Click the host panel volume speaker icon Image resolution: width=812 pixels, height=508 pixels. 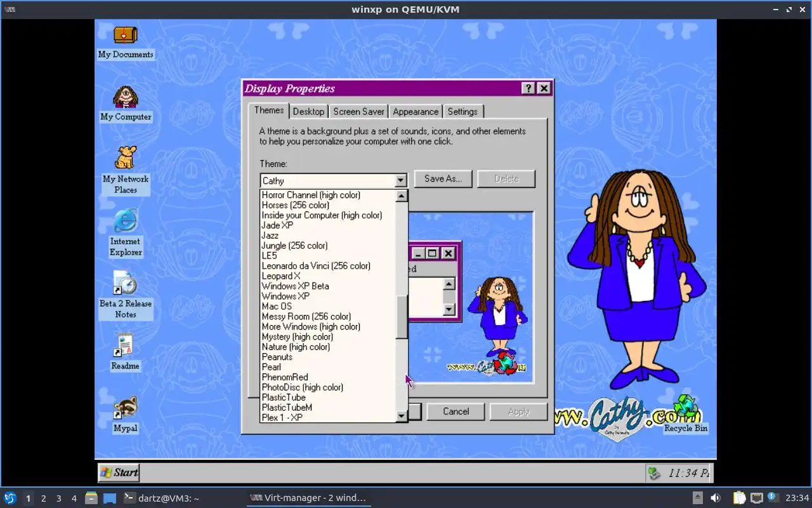(x=715, y=498)
